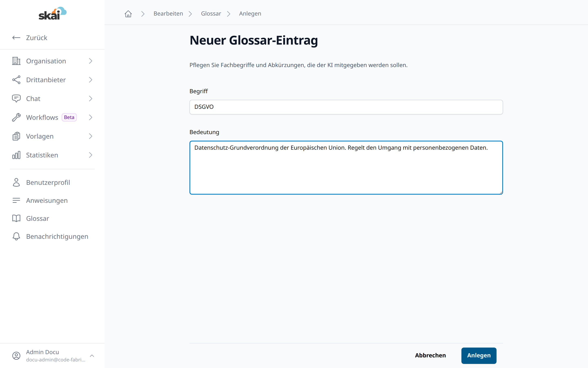Open Drittanbieter in the sidebar
Viewport: 588px width, 368px height.
(52, 80)
